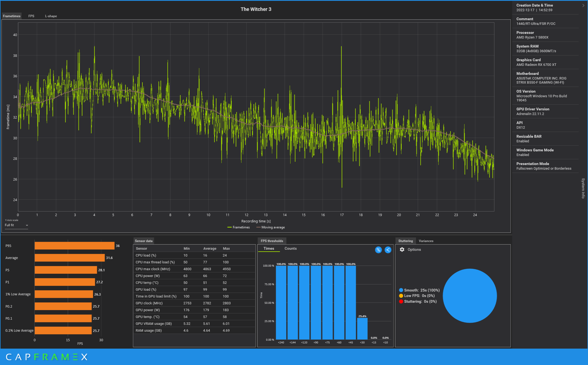Select the Times tab in FPS thresholds
This screenshot has height=365, width=588.
tap(269, 248)
